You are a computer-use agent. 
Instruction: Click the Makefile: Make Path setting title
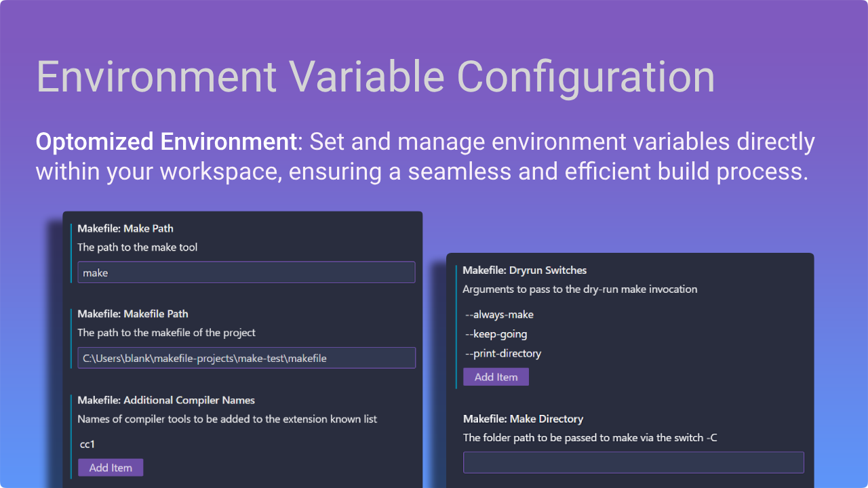point(125,228)
